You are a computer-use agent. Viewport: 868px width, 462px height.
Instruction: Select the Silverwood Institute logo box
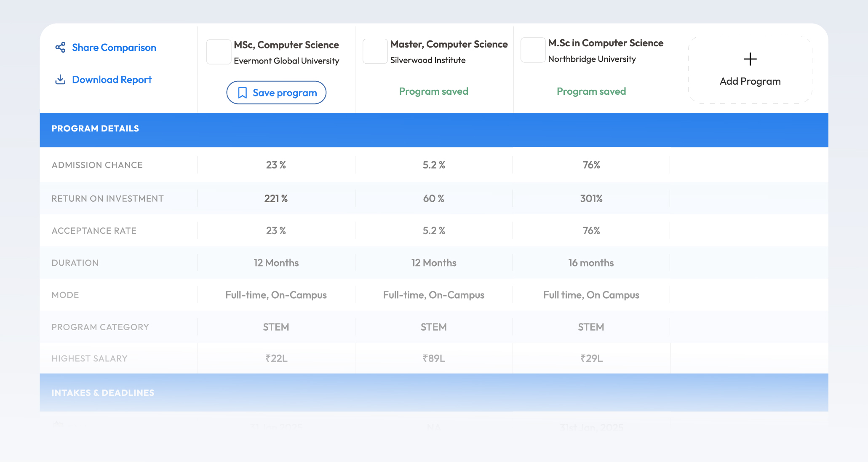375,51
